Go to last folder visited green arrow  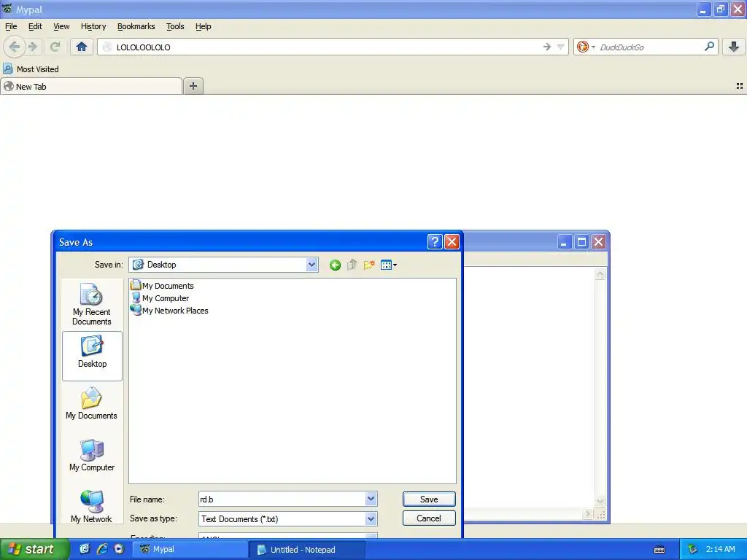coord(335,265)
